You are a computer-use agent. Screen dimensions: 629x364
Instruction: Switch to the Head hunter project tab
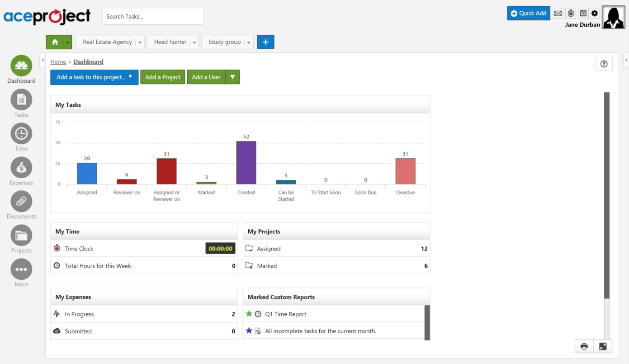coord(170,42)
